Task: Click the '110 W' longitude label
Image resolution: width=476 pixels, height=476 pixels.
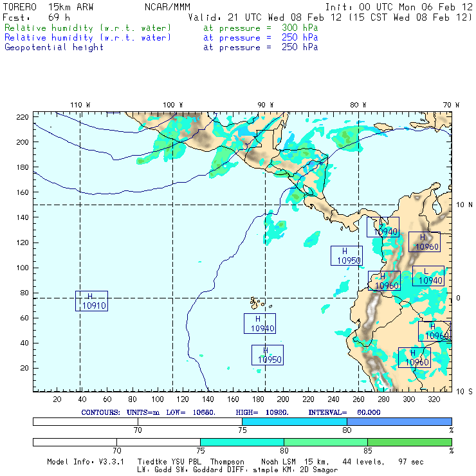Action: point(80,105)
